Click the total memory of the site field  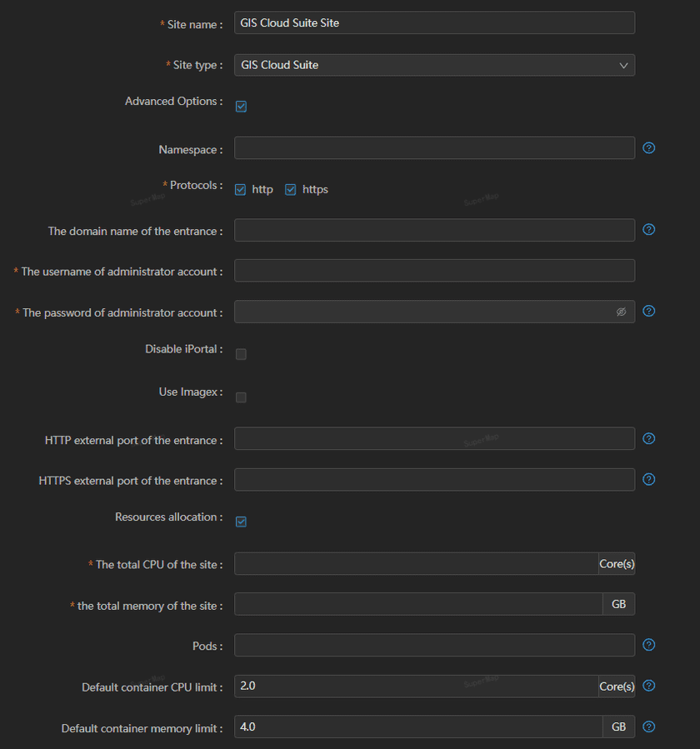[x=417, y=604]
